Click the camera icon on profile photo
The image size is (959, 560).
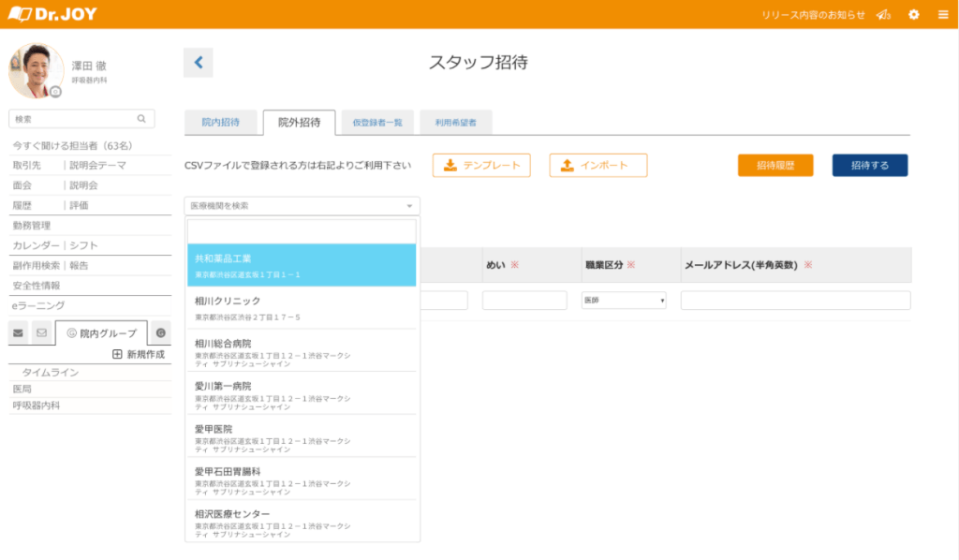click(56, 92)
